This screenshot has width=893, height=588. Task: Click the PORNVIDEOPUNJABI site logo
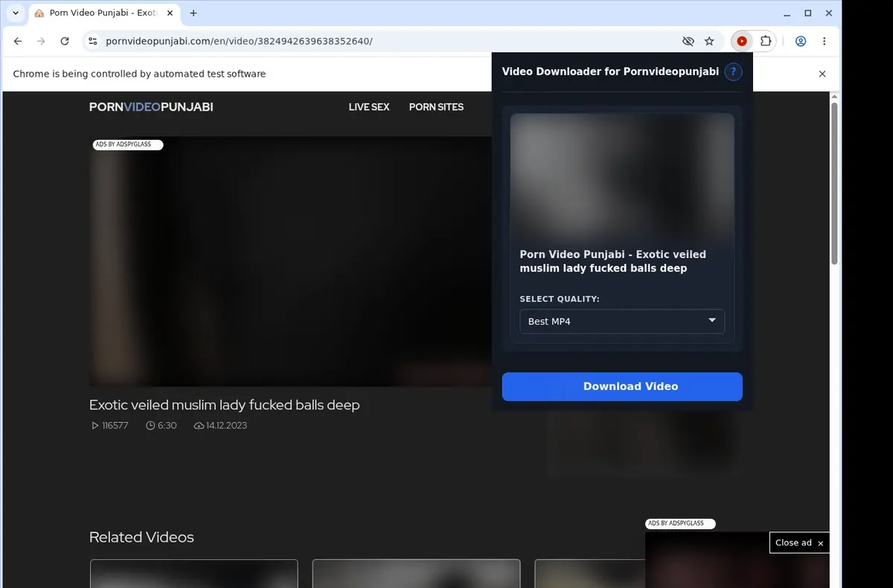click(x=151, y=107)
